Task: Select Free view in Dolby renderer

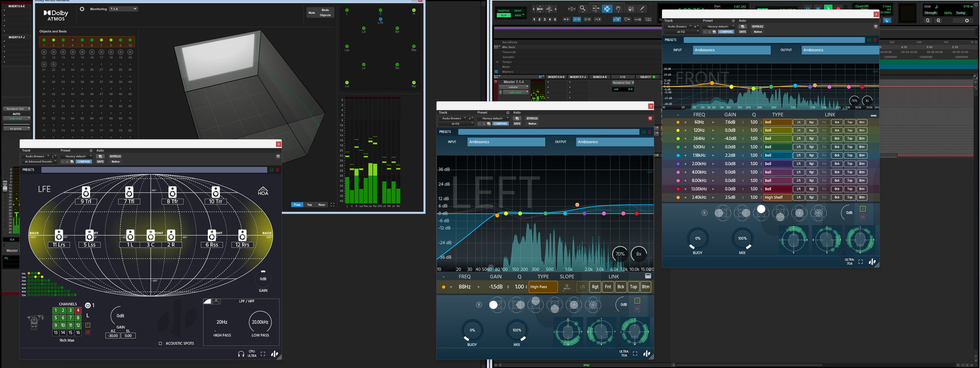Action: 297,205
